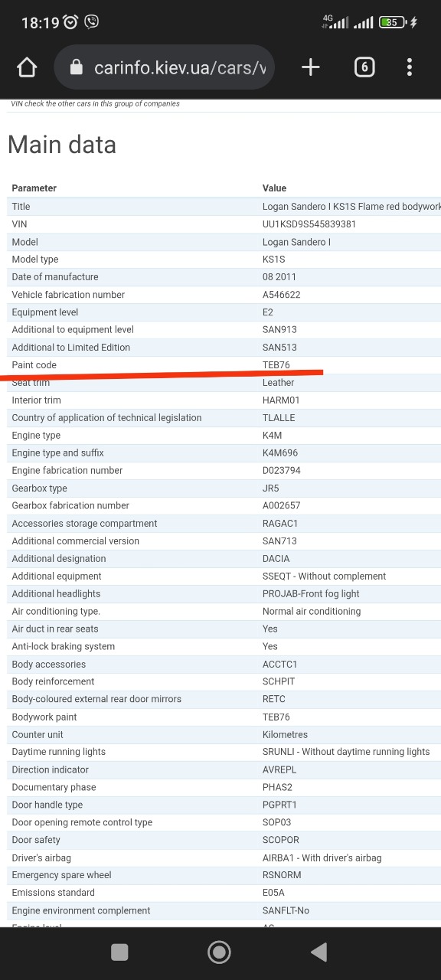Tap the Android home circle button
Screen dimensions: 441x980
point(220,952)
